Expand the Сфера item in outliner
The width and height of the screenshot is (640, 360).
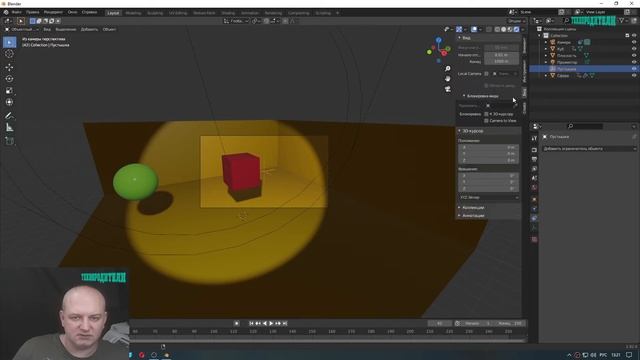pos(546,76)
